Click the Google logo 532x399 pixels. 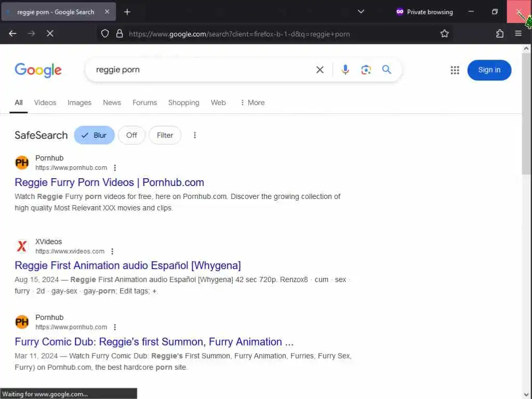38,70
